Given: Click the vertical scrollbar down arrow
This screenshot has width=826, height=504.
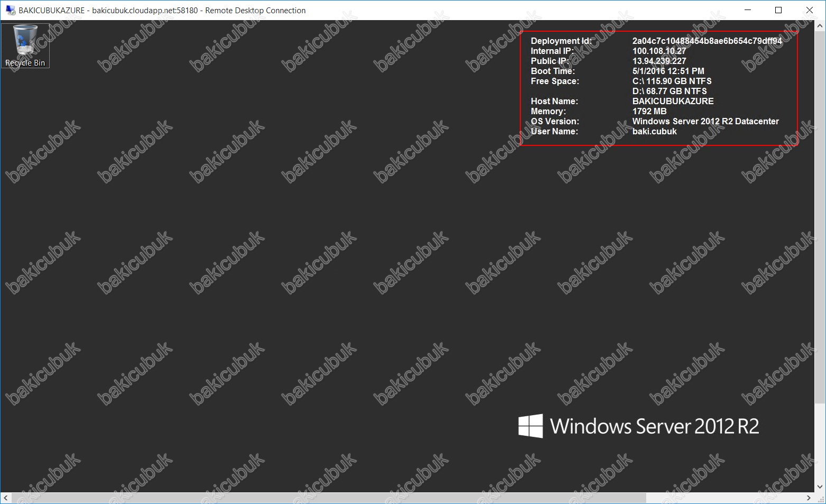Looking at the screenshot, I should 820,487.
